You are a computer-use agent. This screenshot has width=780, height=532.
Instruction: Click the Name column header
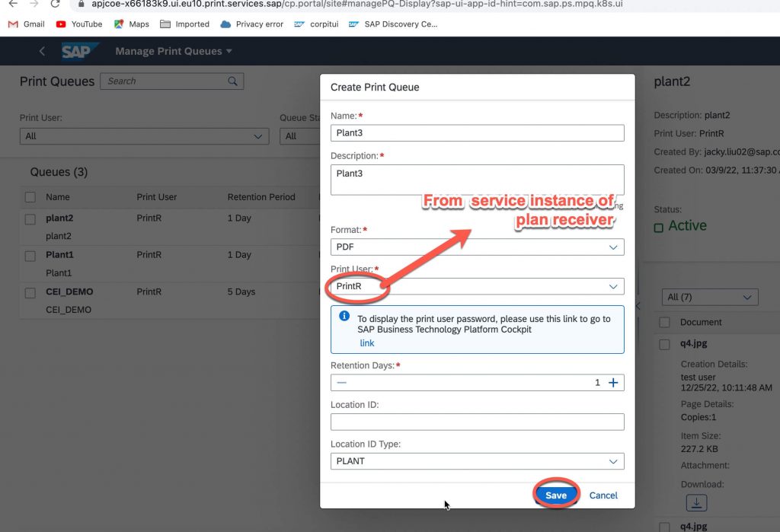coord(58,197)
